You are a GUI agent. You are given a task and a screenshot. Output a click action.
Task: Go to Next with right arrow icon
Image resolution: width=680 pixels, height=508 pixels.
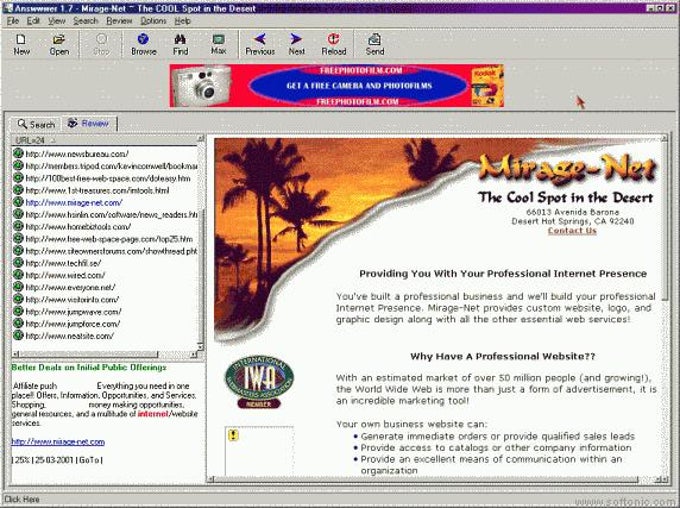pos(296,39)
